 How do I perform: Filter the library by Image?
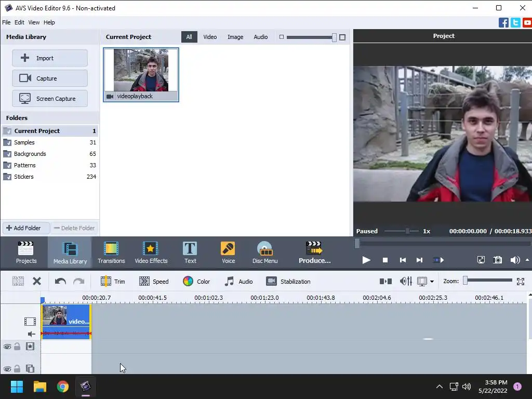click(235, 37)
